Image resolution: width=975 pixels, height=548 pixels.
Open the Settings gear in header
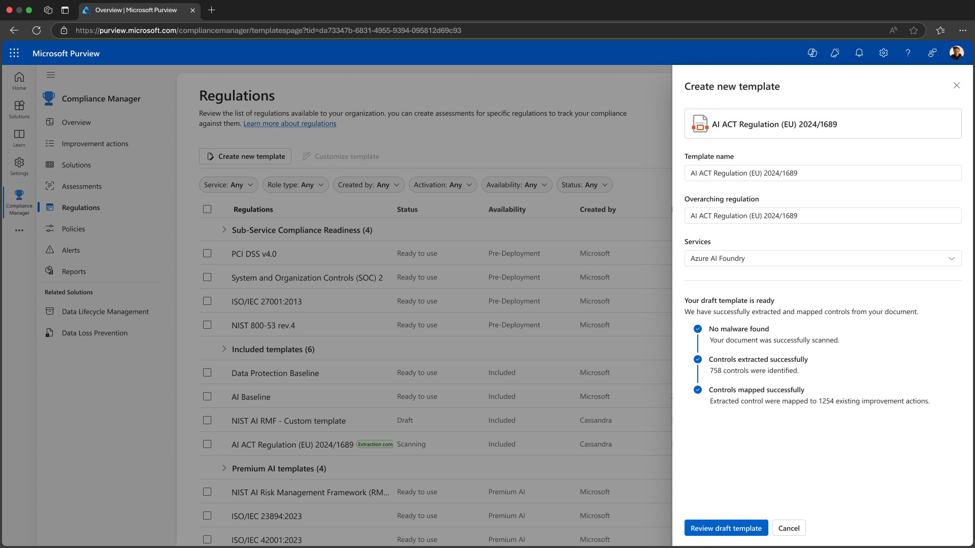[x=883, y=53]
